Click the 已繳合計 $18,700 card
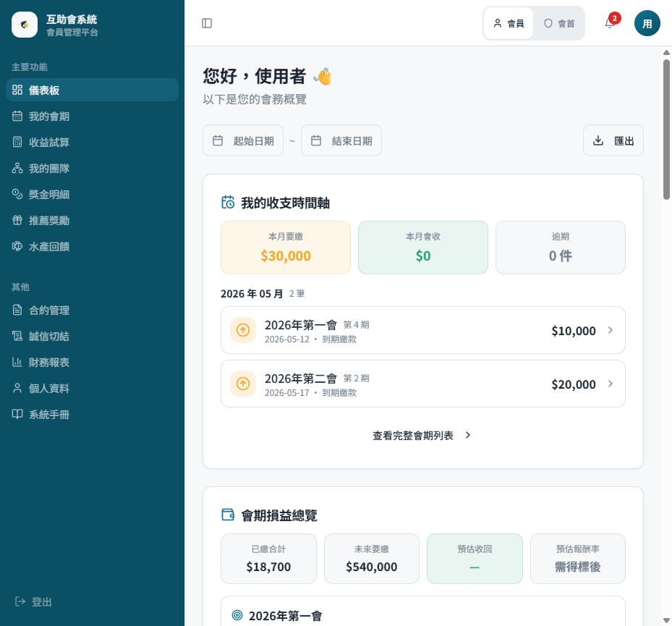 [268, 558]
